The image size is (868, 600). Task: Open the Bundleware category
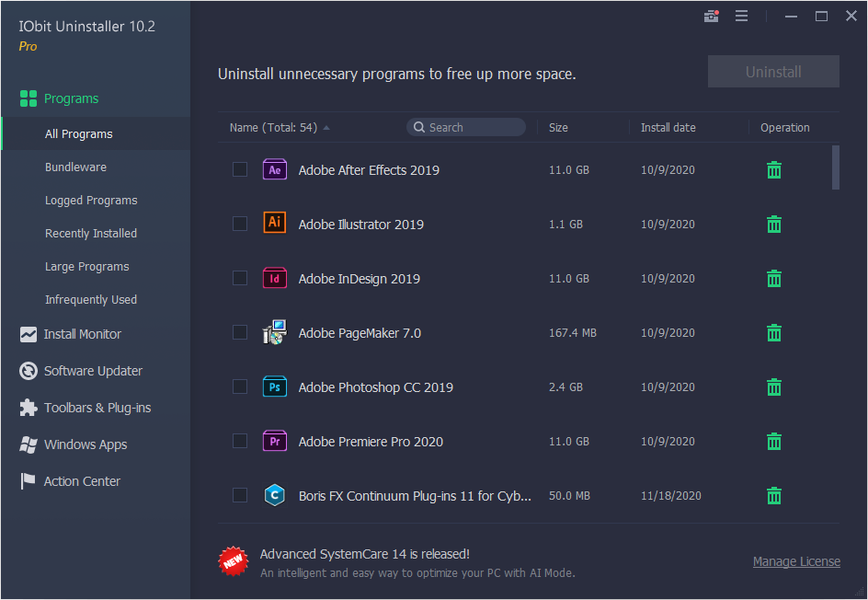tap(75, 167)
